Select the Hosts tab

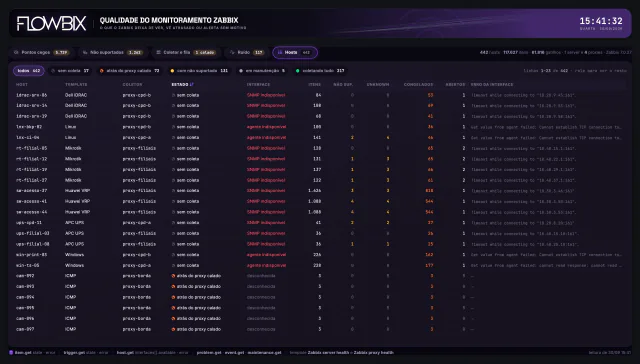295,52
